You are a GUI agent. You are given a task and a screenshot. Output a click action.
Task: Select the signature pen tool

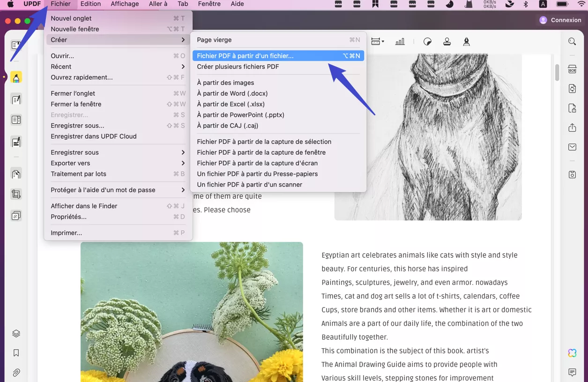pos(466,41)
